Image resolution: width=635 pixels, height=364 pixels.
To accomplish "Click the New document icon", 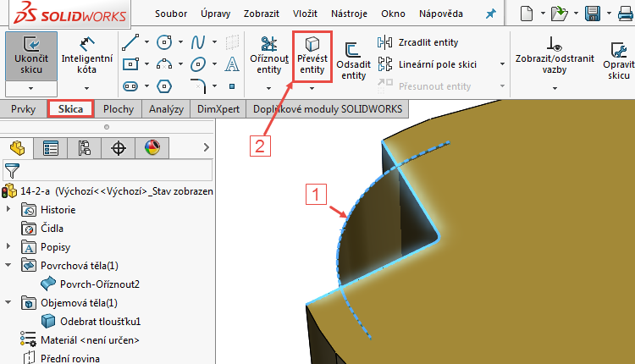I will pyautogui.click(x=526, y=14).
